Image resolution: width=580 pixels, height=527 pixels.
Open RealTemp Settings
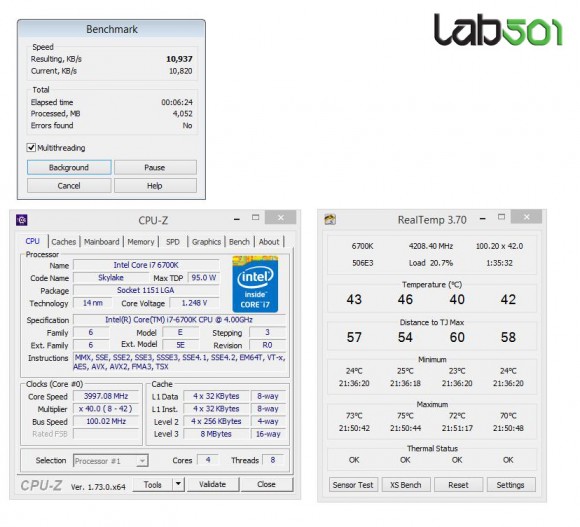pos(510,485)
